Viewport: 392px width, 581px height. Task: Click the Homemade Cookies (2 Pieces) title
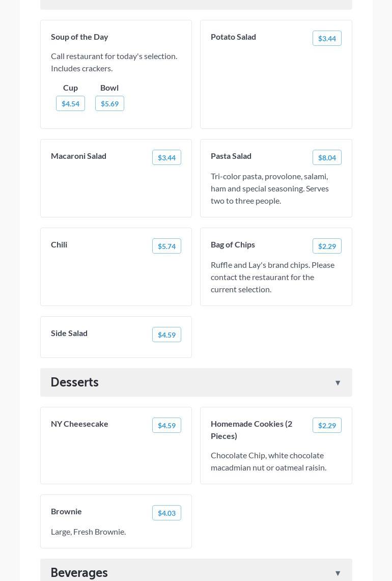[251, 430]
